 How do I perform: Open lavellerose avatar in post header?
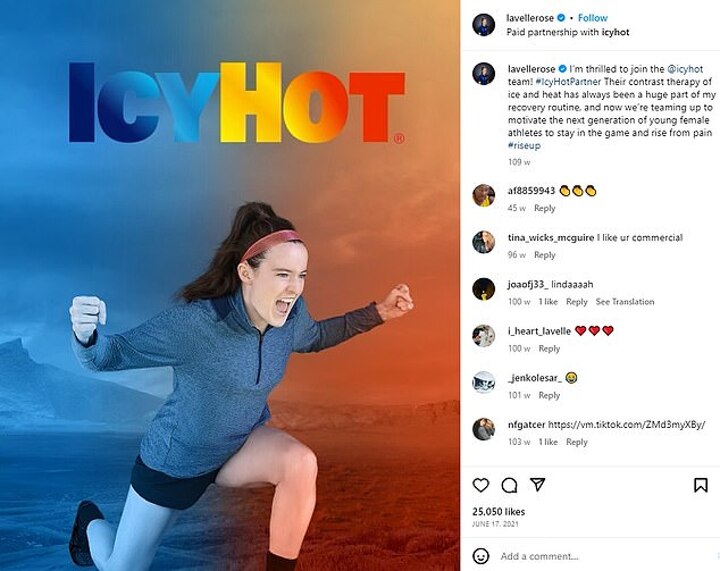[484, 24]
